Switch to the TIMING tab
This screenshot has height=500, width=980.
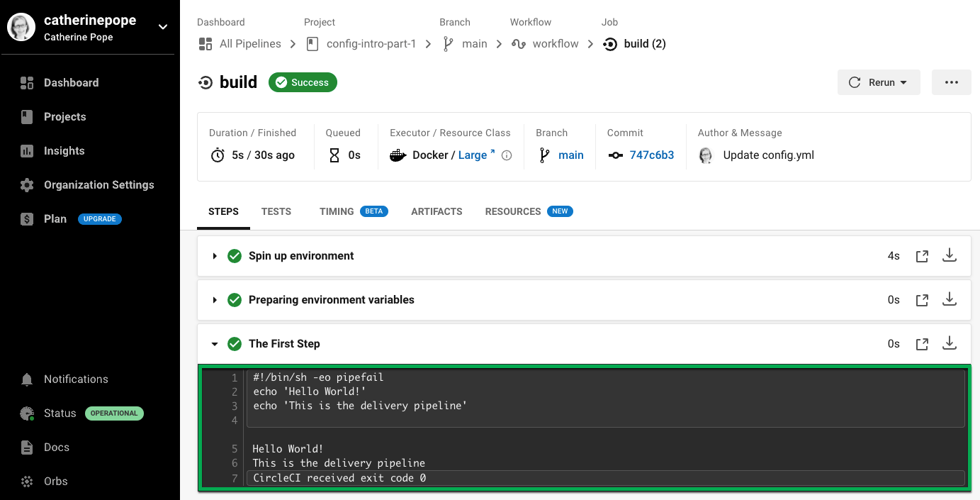[x=337, y=211]
